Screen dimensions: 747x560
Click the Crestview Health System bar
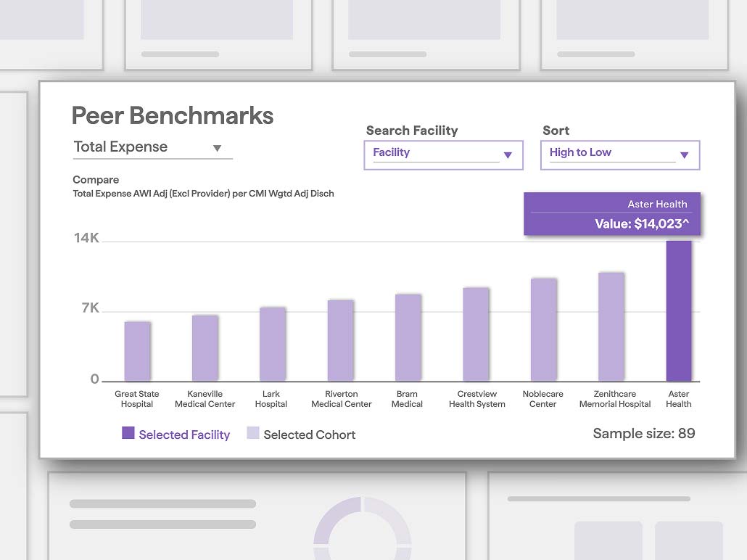(x=476, y=334)
